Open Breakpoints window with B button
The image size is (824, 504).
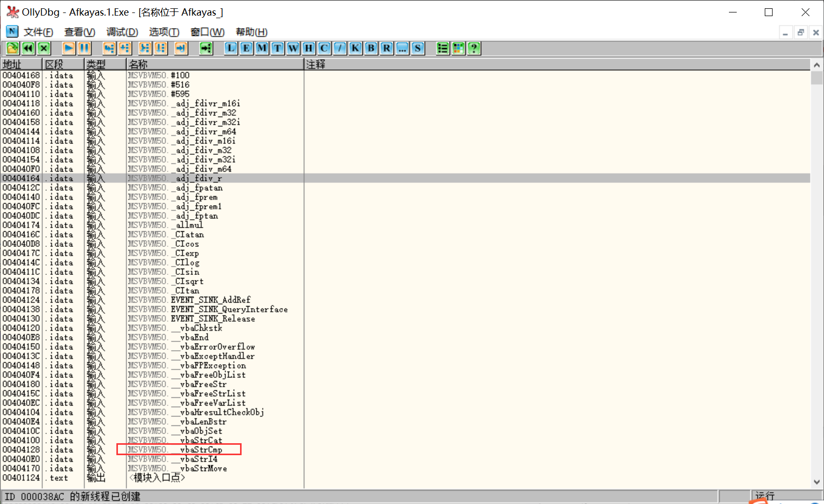[371, 48]
